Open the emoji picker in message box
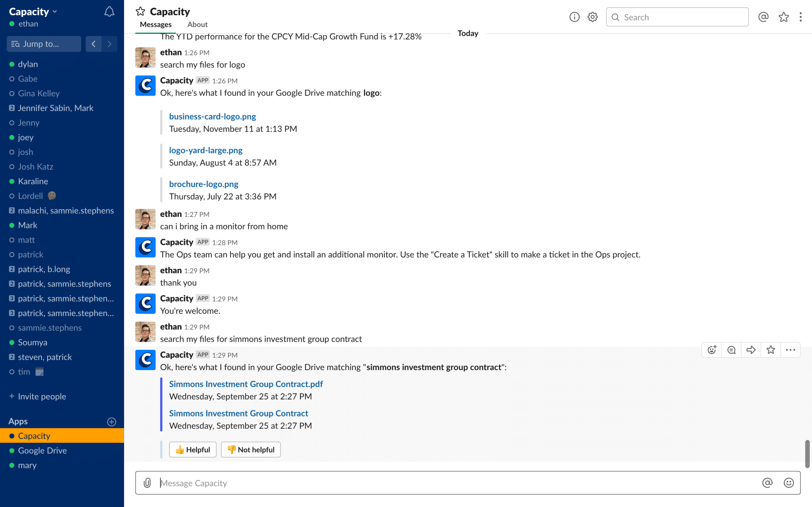This screenshot has height=507, width=812. pyautogui.click(x=789, y=483)
